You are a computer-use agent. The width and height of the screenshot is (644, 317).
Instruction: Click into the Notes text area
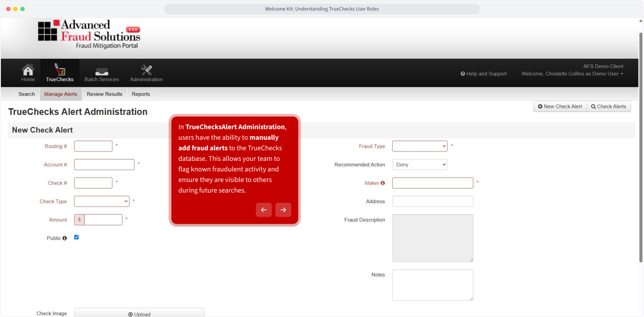point(433,285)
